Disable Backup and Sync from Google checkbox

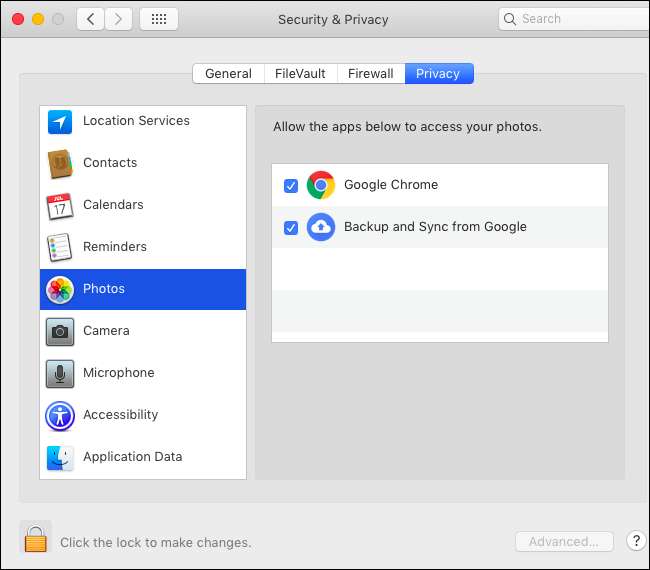[291, 227]
